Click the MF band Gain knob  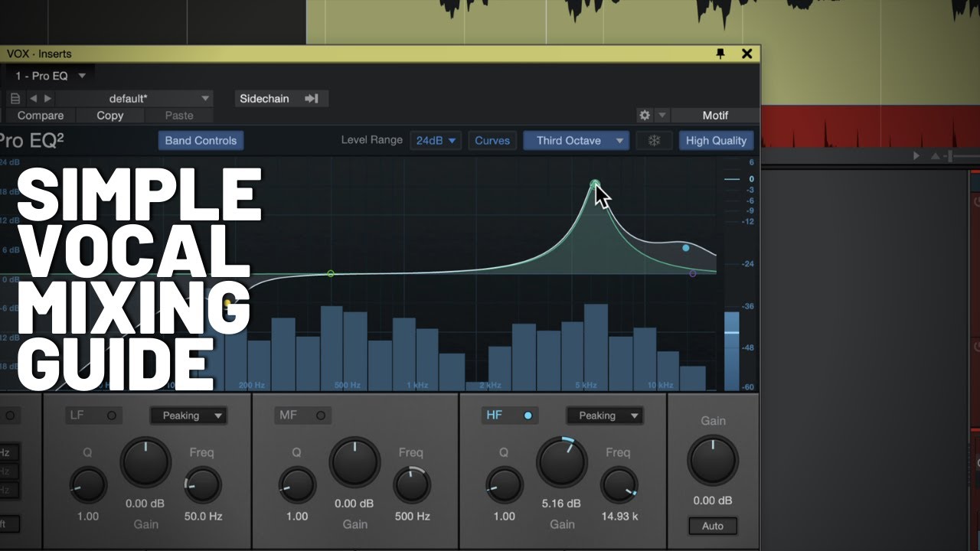[x=354, y=462]
